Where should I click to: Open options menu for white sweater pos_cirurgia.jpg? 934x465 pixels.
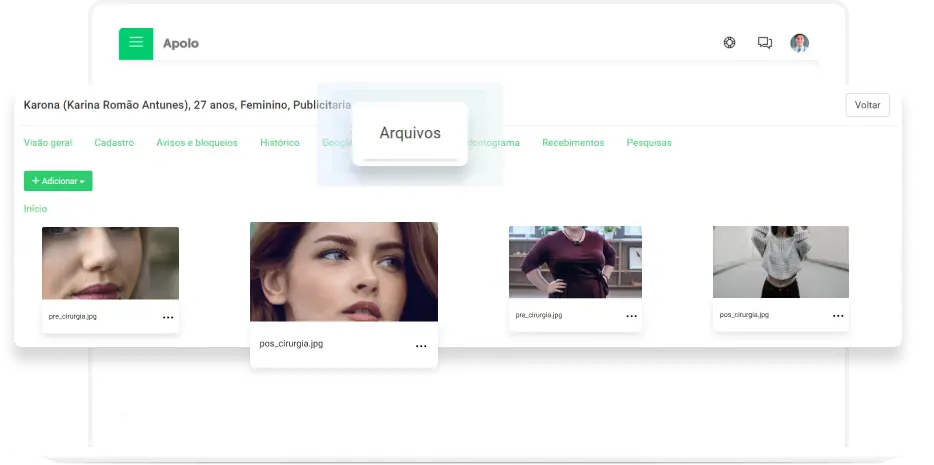click(x=838, y=316)
